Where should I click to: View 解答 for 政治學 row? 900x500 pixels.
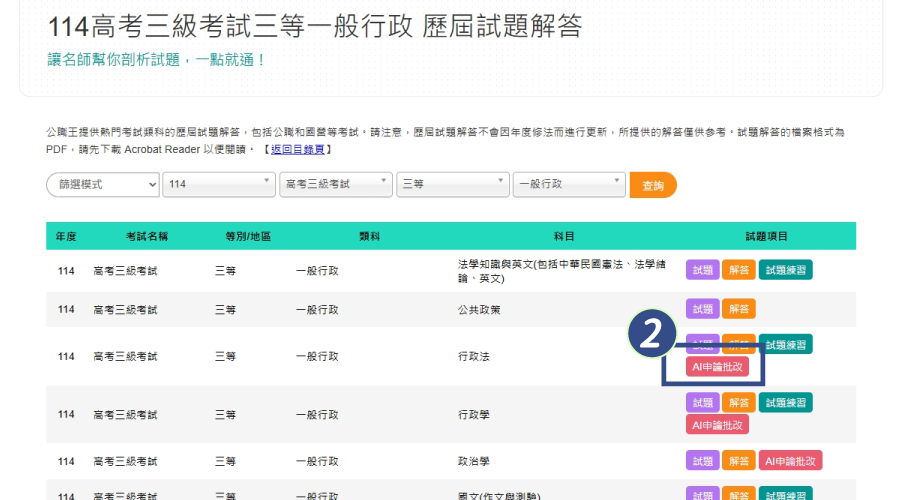click(x=739, y=461)
